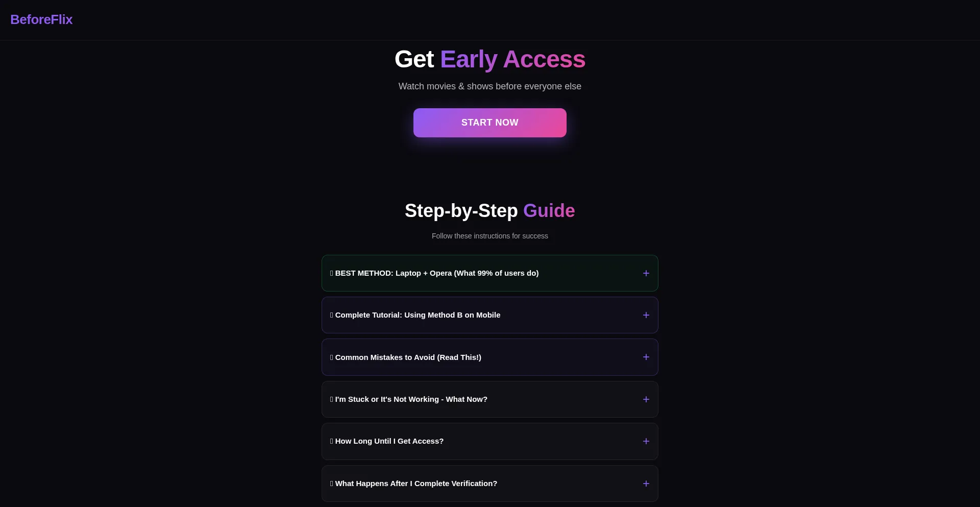Expand Complete Tutorial: Using Method B on Mobile
The width and height of the screenshot is (980, 507).
coord(490,315)
